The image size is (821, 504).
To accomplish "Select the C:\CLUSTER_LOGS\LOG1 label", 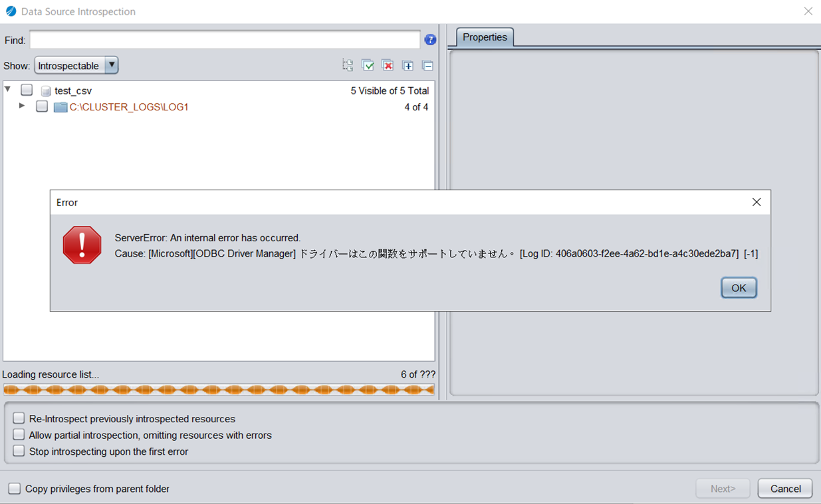I will tap(129, 107).
